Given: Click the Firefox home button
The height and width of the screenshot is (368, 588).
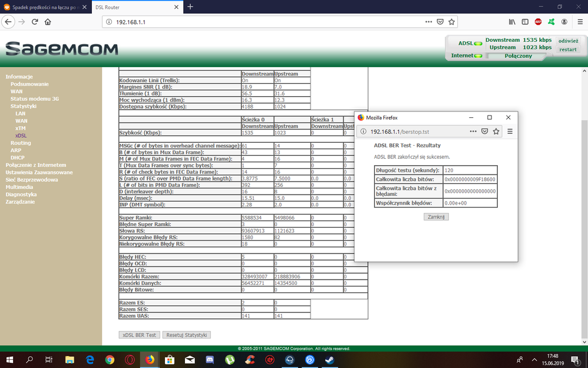Looking at the screenshot, I should [x=48, y=22].
